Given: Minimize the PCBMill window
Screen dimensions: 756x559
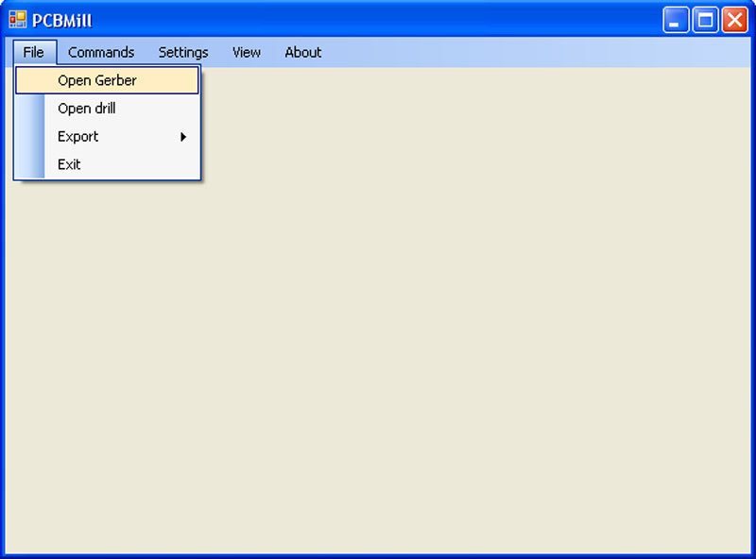Looking at the screenshot, I should [x=676, y=20].
